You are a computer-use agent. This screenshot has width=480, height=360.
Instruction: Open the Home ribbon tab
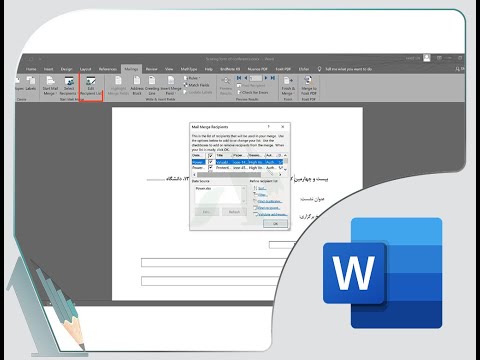(x=31, y=69)
